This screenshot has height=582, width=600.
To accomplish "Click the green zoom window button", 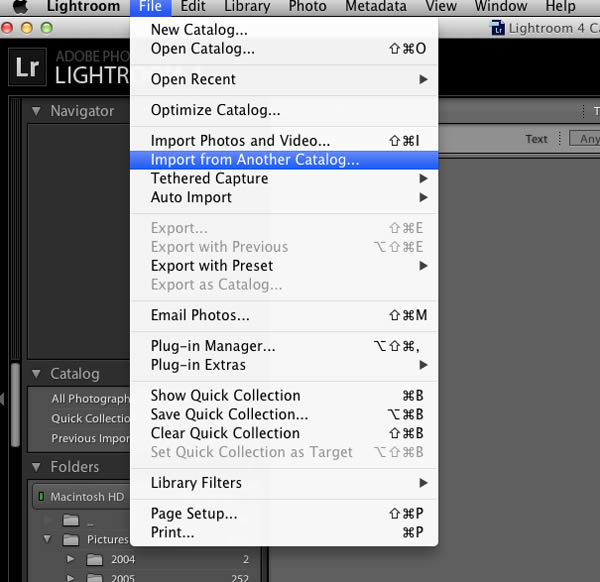I will pyautogui.click(x=47, y=28).
